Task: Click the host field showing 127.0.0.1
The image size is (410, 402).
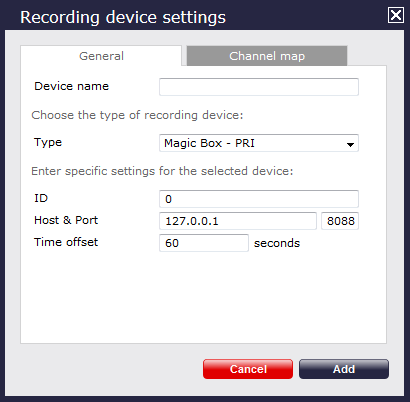Action: coord(238,221)
